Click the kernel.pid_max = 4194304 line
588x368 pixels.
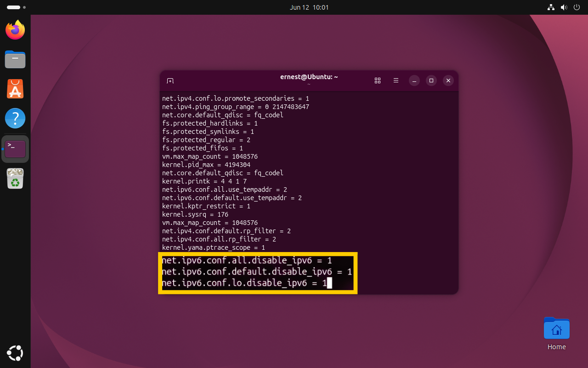pos(206,165)
